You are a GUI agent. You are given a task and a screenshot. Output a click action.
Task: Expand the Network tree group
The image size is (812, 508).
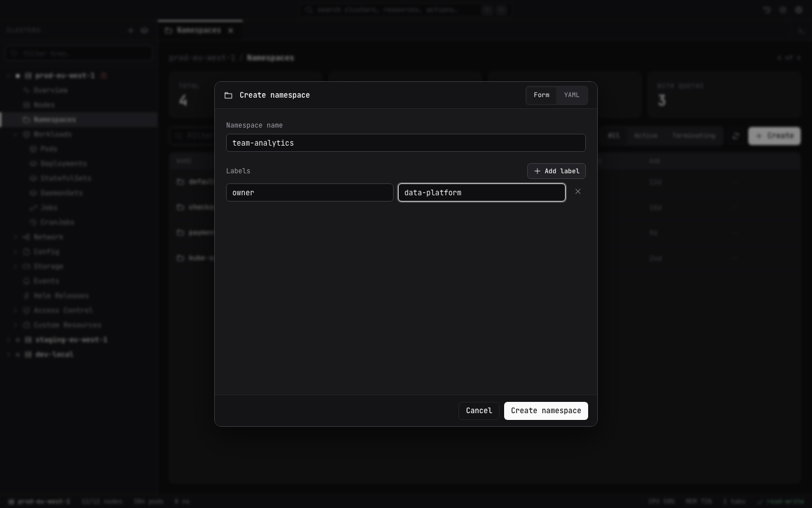click(16, 237)
